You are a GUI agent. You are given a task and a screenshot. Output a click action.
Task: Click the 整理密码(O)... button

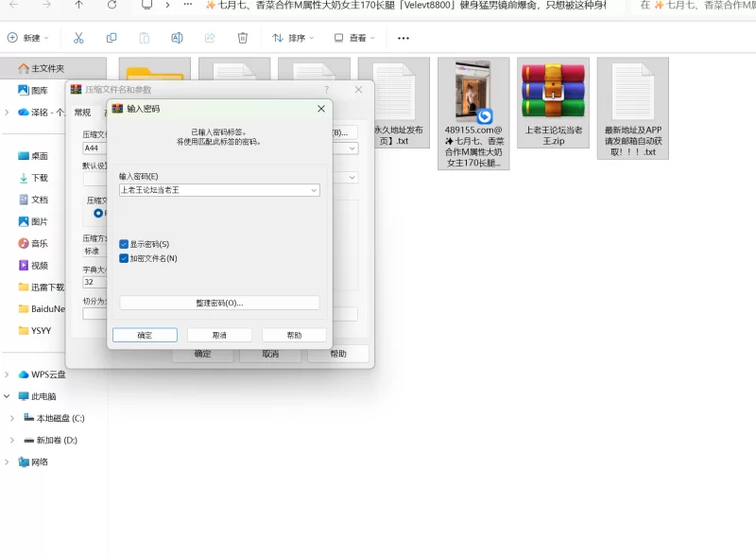coord(219,304)
